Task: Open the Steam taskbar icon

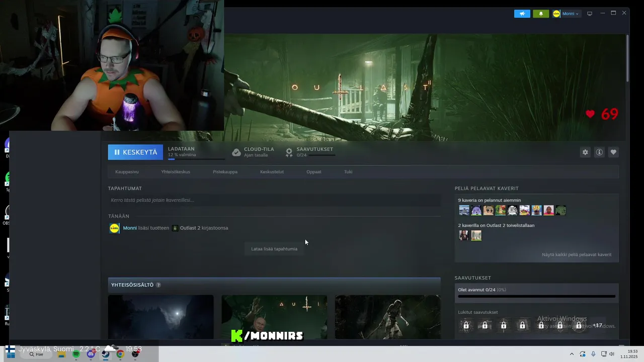Action: coord(106,354)
